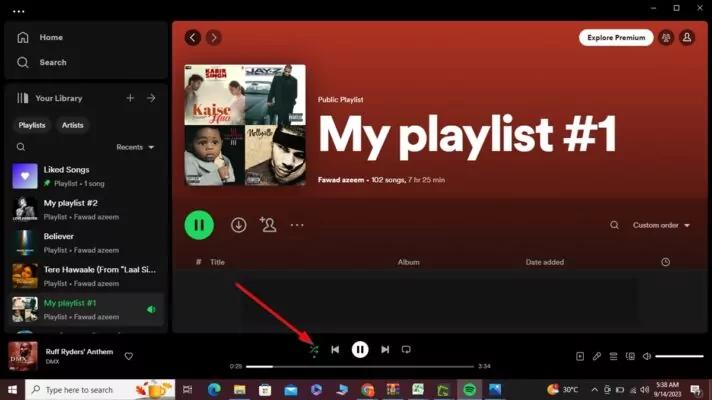
Task: Toggle repeat mode in player bar
Action: point(406,349)
